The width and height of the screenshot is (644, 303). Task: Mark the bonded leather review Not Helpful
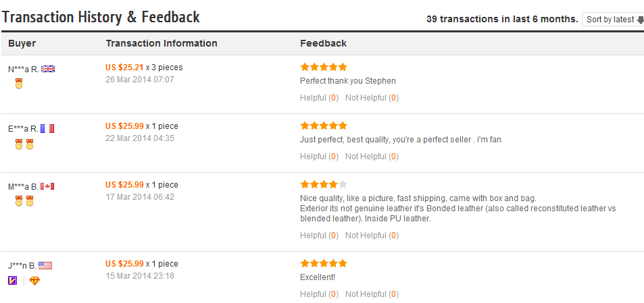coord(372,236)
